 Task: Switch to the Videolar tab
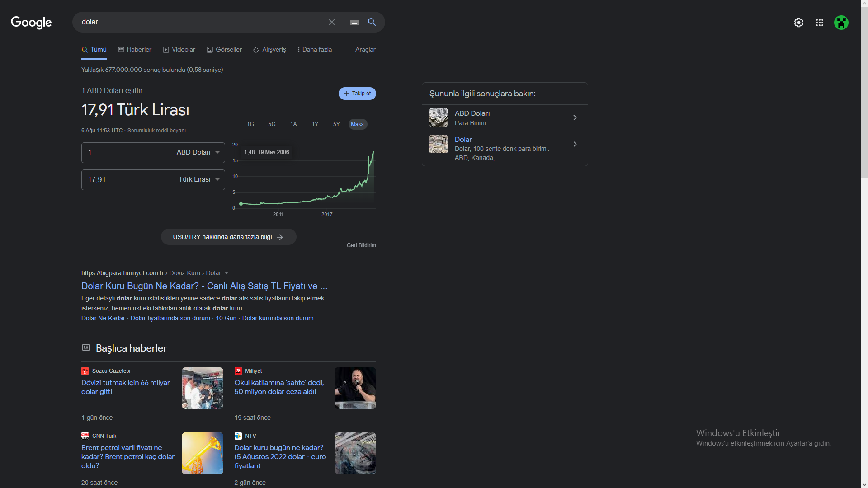(179, 50)
